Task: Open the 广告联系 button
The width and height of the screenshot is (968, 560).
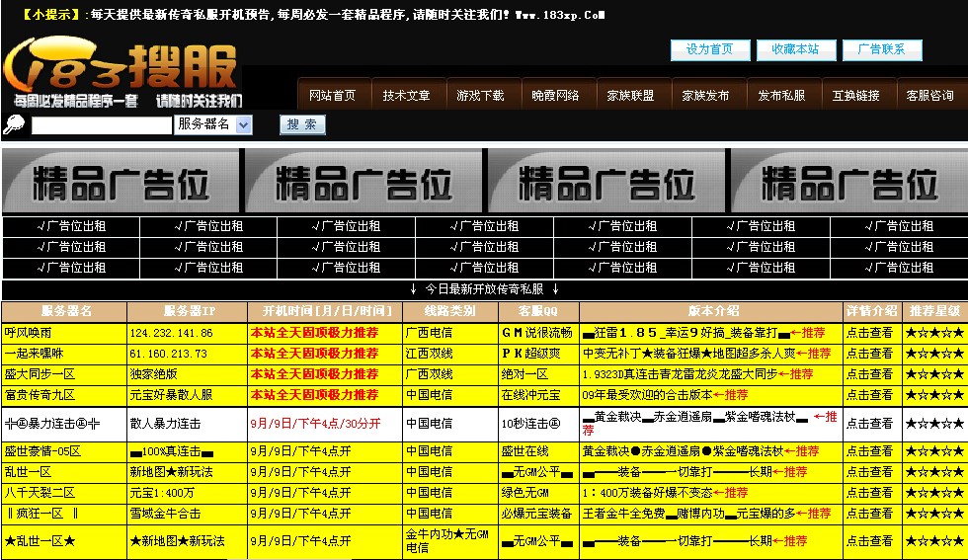Action: (x=882, y=49)
